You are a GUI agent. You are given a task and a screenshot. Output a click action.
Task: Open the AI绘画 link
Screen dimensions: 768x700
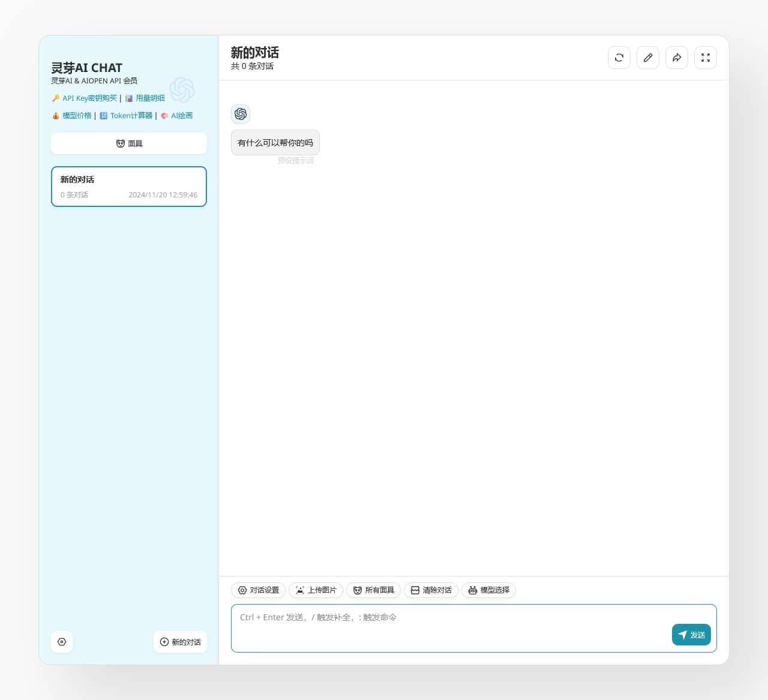click(176, 116)
